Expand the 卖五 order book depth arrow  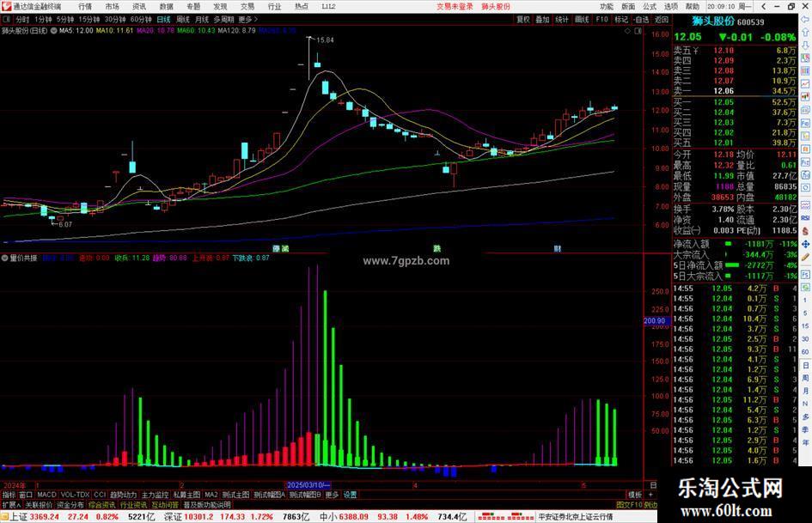695,50
